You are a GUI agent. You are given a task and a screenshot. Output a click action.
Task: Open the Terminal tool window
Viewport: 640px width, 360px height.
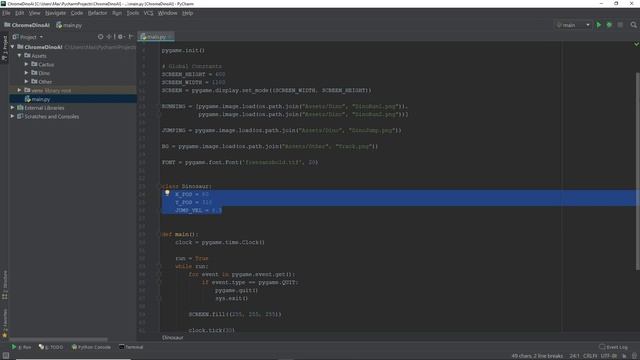point(131,347)
